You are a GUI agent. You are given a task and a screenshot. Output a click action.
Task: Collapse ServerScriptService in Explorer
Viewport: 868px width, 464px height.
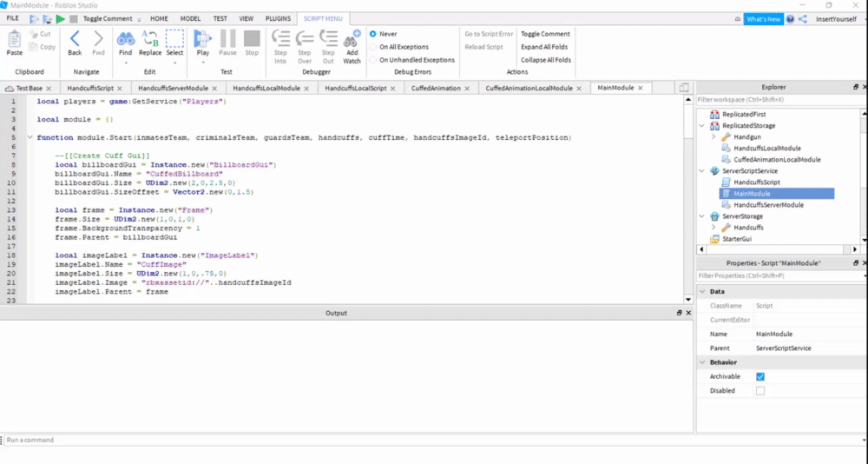tap(702, 171)
